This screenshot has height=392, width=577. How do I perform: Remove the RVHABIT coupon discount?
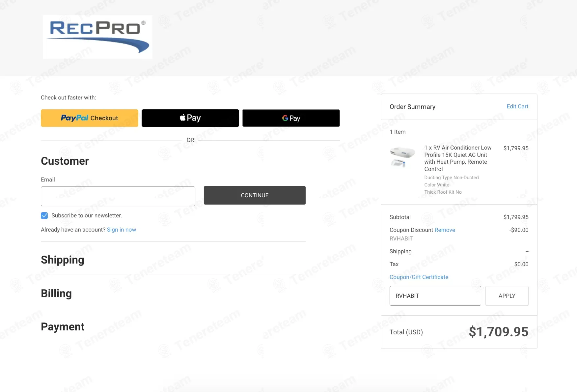point(445,230)
